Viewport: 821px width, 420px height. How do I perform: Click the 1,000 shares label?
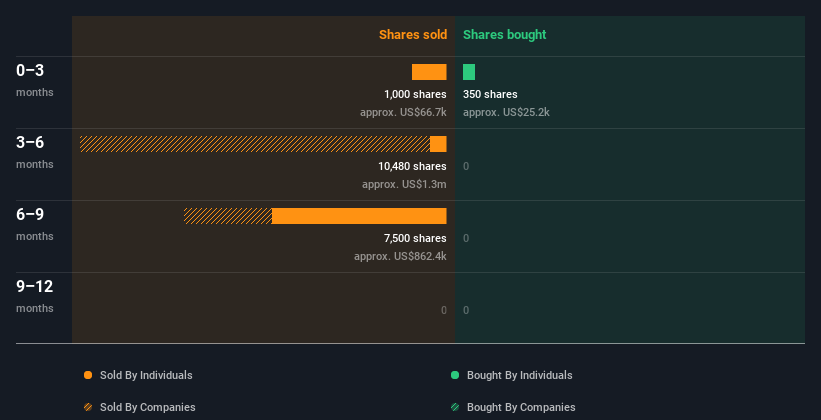coord(415,94)
